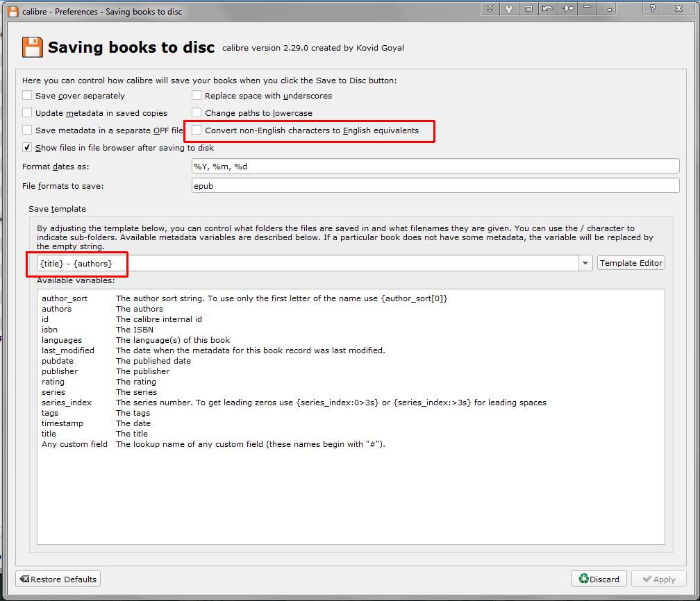Click the undo arrow titlebar icon

point(548,9)
